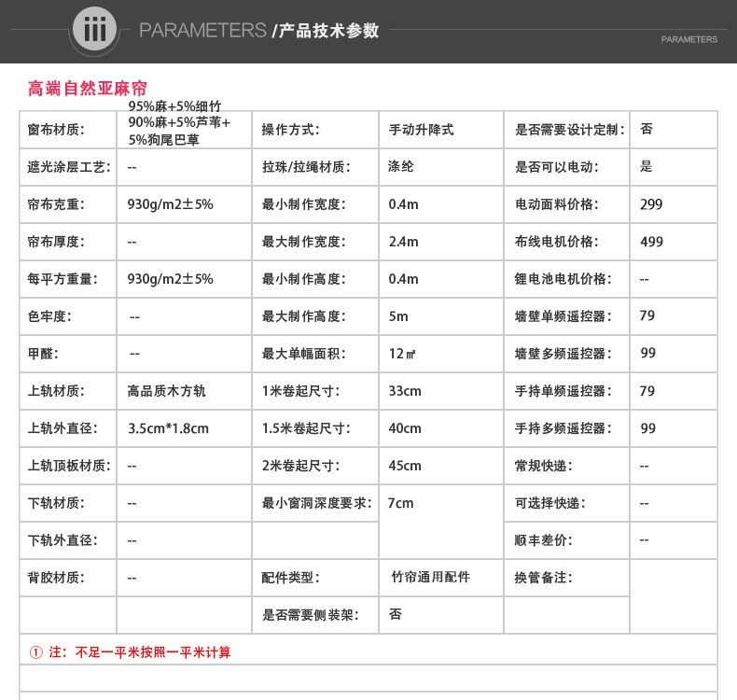Click 930g/m2±5% in the 每平方重量 row
This screenshot has width=737, height=700.
click(x=170, y=279)
